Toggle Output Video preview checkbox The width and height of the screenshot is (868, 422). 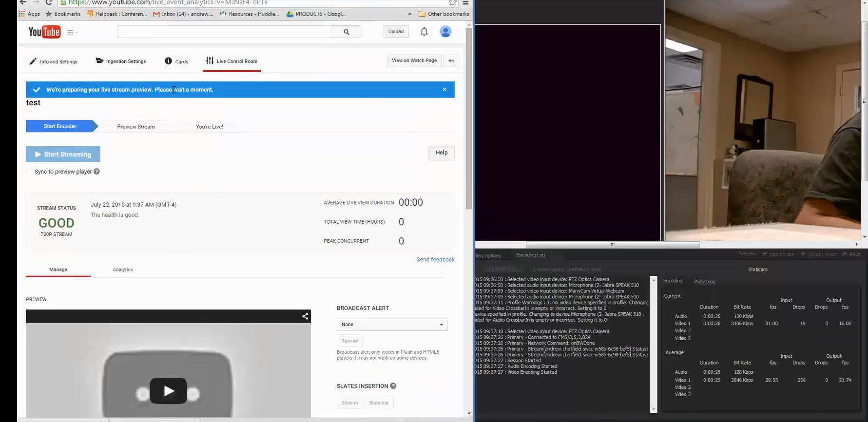click(803, 254)
